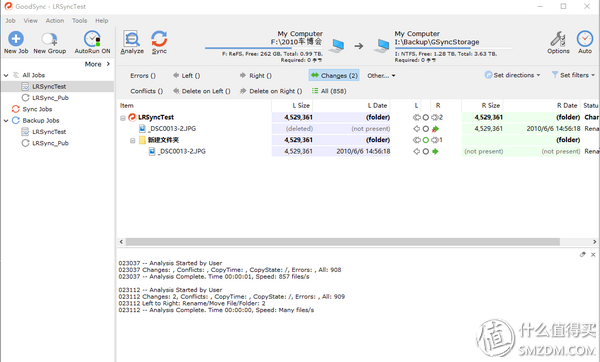Viewport: 600px width, 362px height.
Task: Click green circle on 新建文件夹 row
Action: 426,140
